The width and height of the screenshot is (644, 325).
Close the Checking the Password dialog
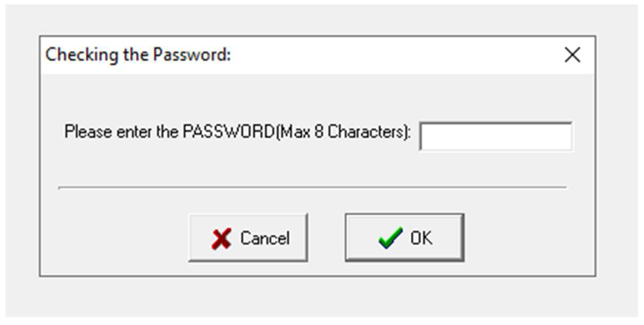pyautogui.click(x=572, y=55)
